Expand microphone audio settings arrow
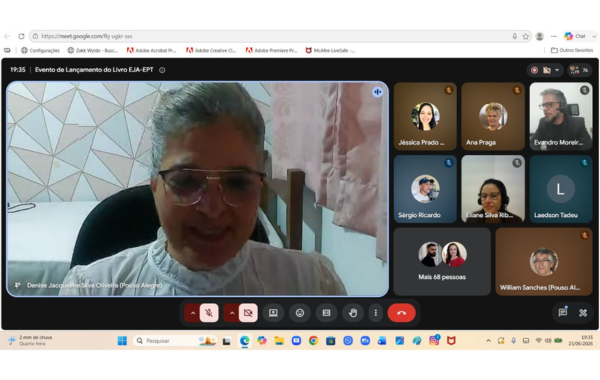The image size is (600, 380). pyautogui.click(x=193, y=313)
